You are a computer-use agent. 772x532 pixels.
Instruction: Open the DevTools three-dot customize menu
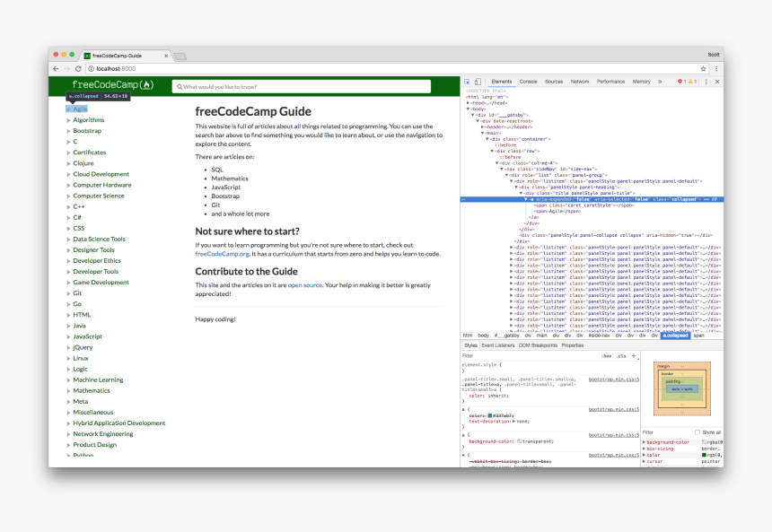[706, 82]
